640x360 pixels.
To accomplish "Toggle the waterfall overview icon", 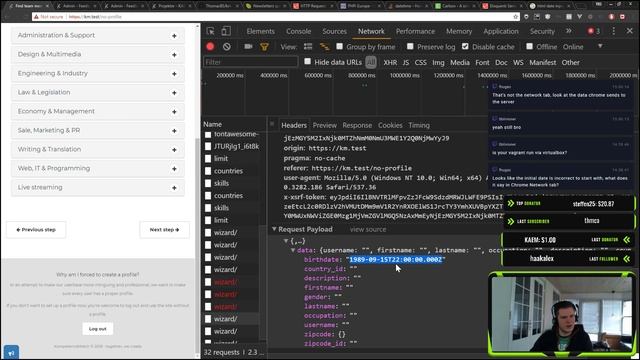I will pos(324,47).
